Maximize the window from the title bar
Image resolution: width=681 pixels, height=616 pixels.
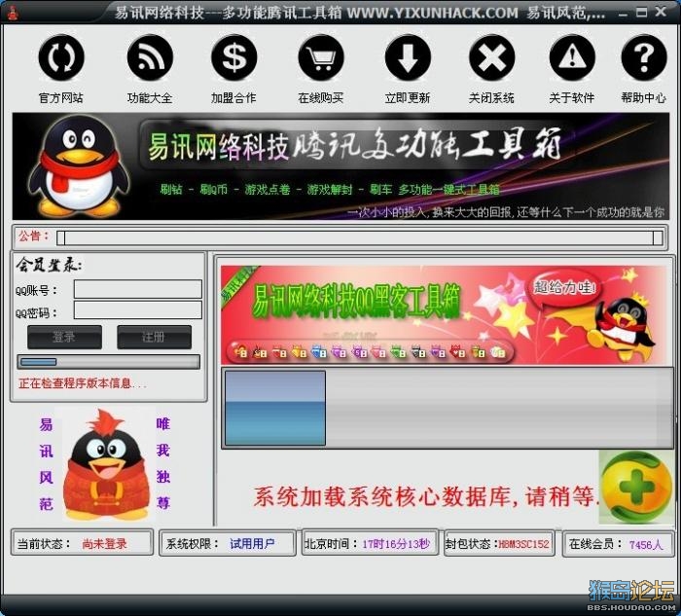[x=641, y=12]
